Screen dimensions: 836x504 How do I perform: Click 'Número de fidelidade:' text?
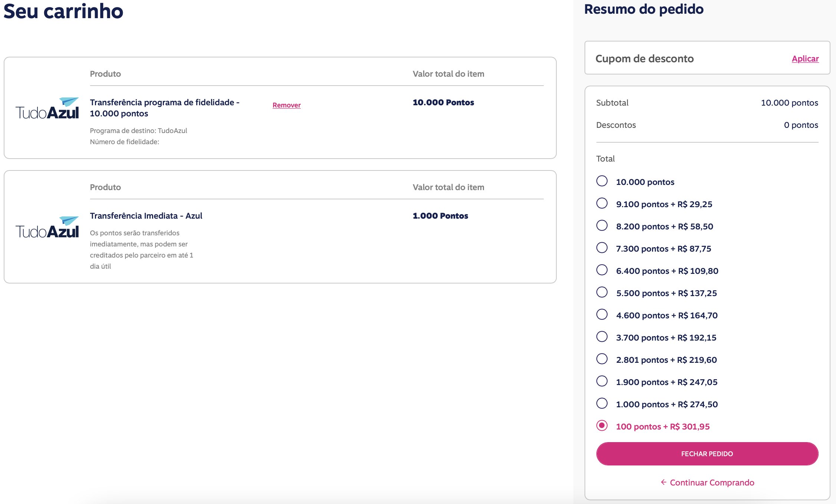click(x=124, y=142)
